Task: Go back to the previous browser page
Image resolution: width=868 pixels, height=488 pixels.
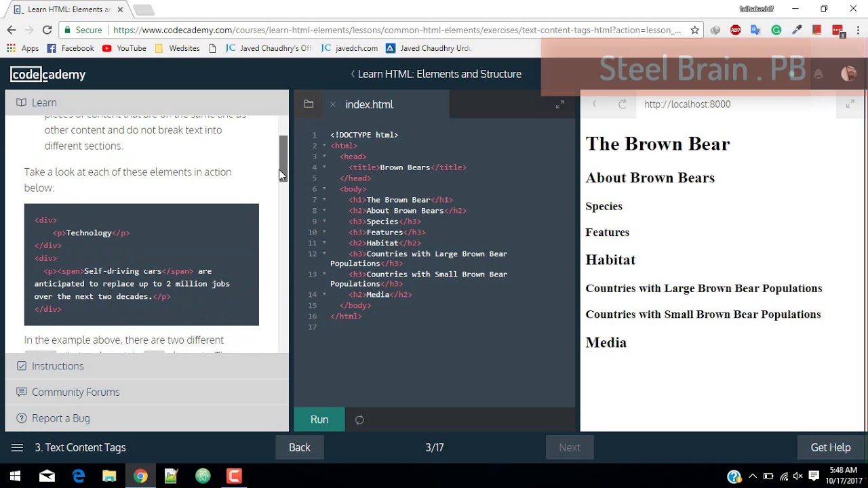Action: [x=12, y=30]
